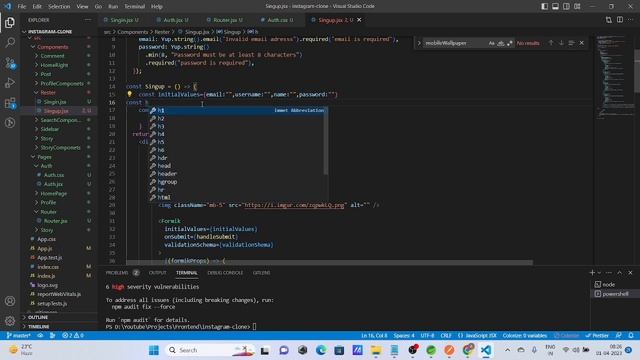Viewport: 640px width, 360px height.
Task: Toggle the secondary side bar layout icon
Action: click(566, 6)
